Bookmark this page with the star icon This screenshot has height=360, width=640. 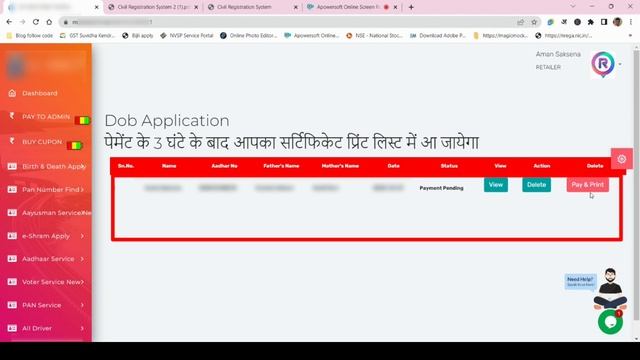(534, 22)
